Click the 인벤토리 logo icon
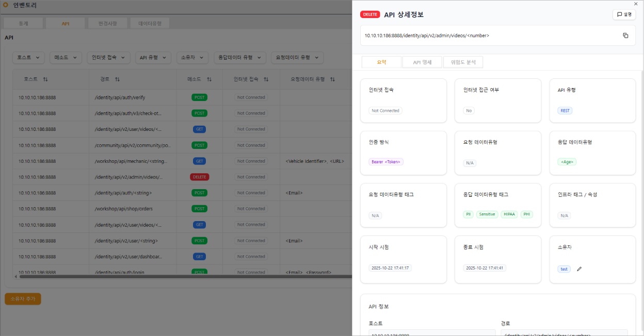Viewport: 644px width, 336px height. point(6,5)
